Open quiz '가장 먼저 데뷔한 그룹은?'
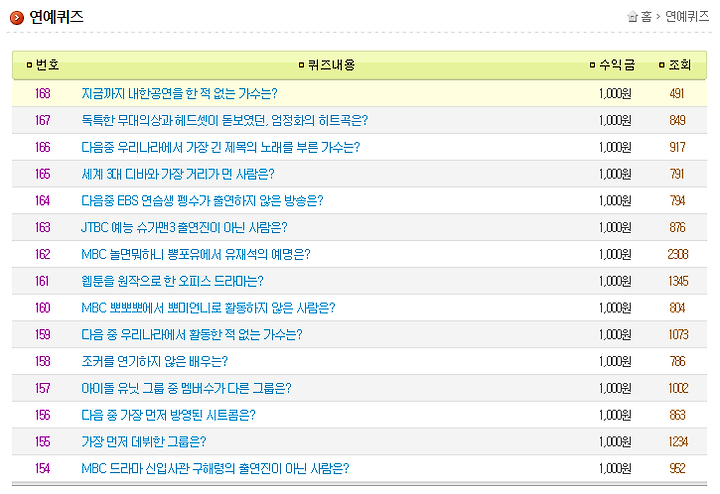This screenshot has height=494, width=720. click(x=143, y=442)
